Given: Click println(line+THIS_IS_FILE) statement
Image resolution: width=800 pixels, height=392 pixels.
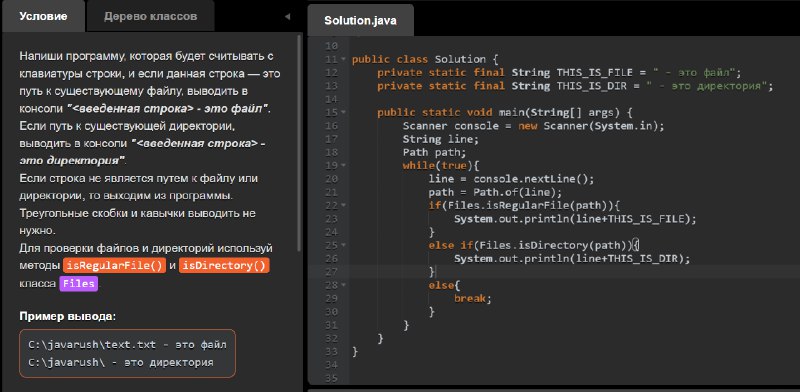Looking at the screenshot, I should [575, 218].
